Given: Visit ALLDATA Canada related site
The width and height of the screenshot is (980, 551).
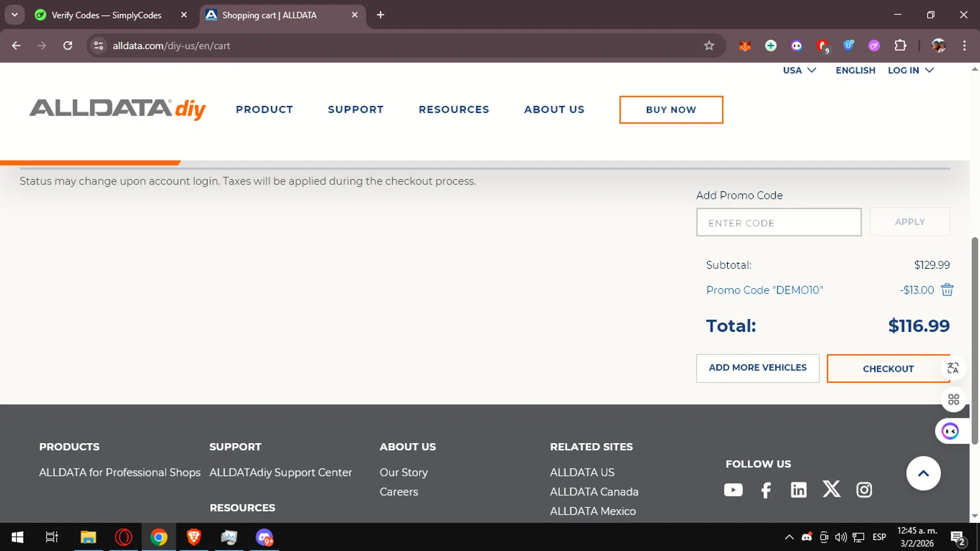Looking at the screenshot, I should point(594,492).
